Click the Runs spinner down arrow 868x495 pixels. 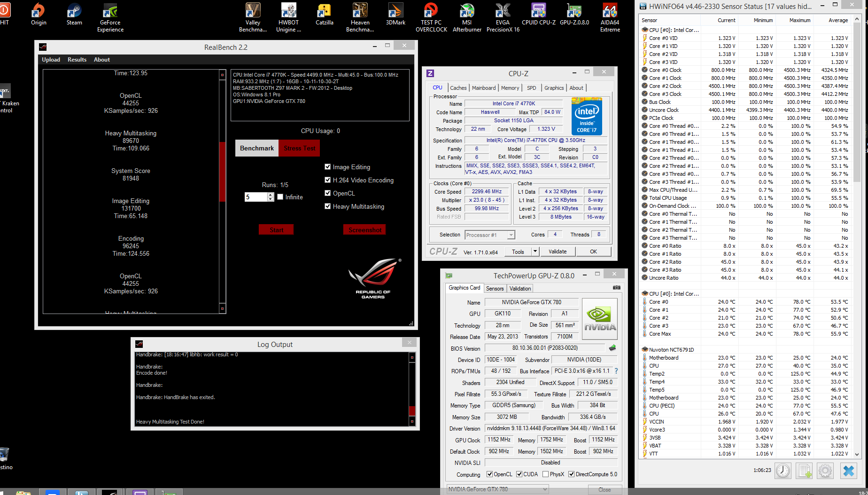click(271, 199)
